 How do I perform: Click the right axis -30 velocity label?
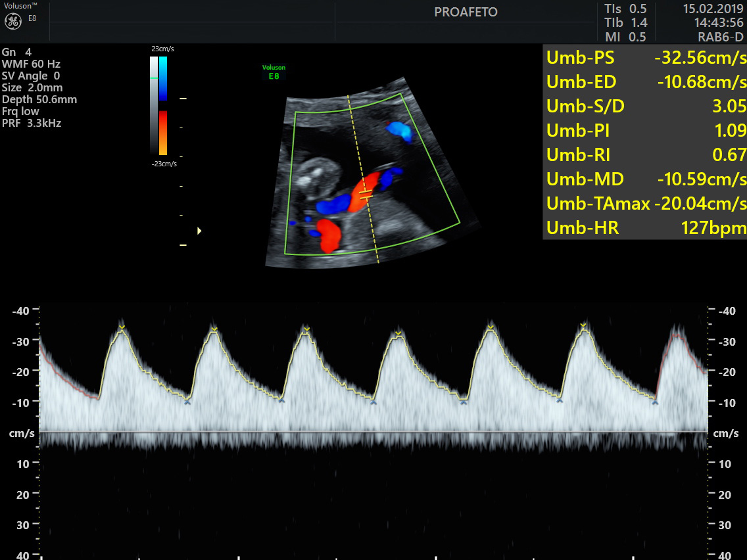(x=727, y=342)
